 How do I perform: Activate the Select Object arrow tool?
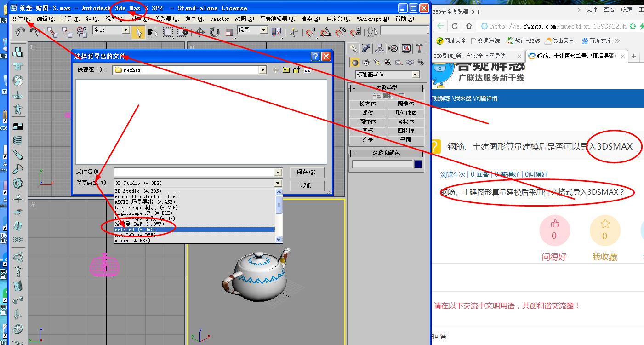pyautogui.click(x=137, y=31)
